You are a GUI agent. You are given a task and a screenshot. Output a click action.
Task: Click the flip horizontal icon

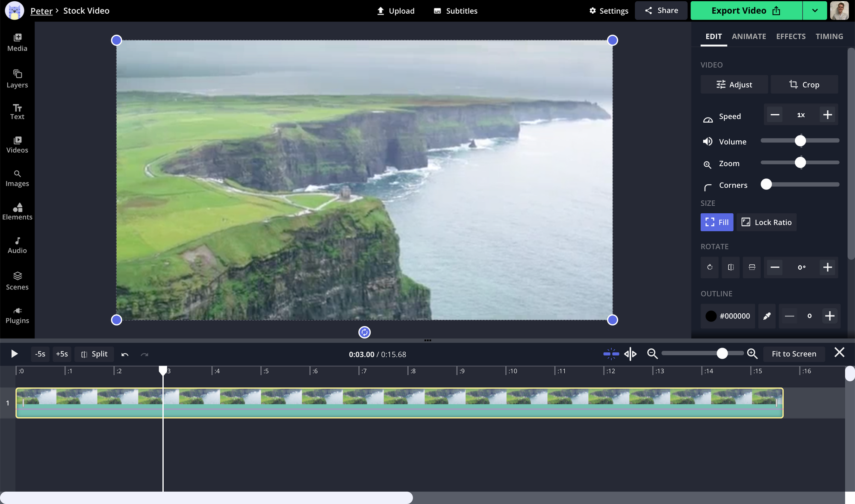(731, 267)
